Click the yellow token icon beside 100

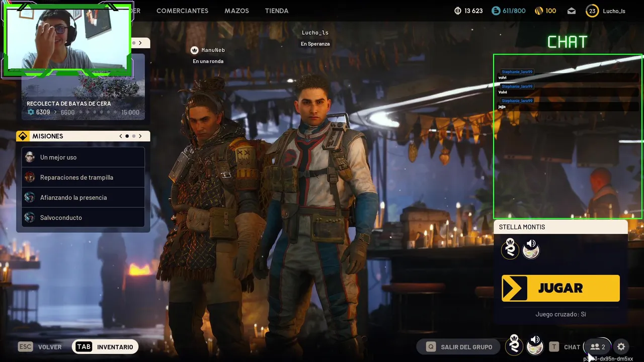click(x=538, y=11)
